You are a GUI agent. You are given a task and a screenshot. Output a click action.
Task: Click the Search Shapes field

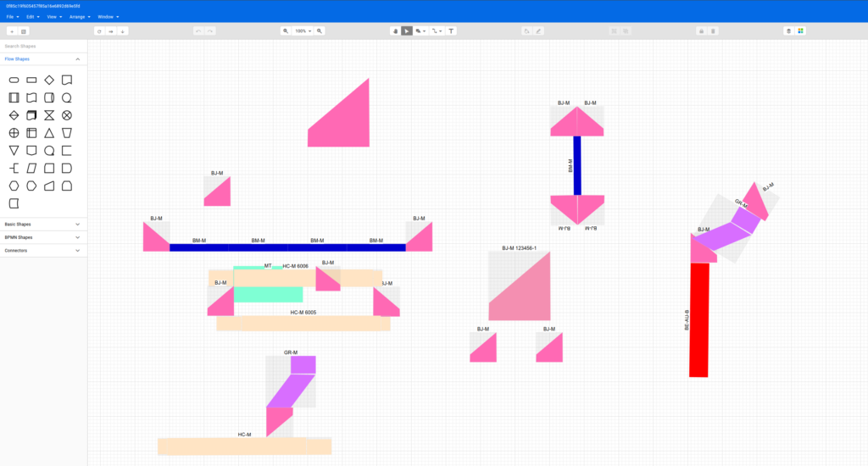click(42, 46)
